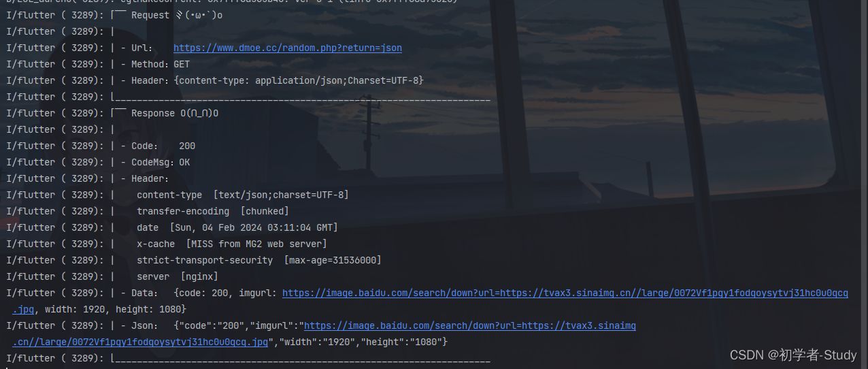Screen dimensions: 868x369
Task: Click the x-cache MISS from MG2 line
Action: [231, 244]
